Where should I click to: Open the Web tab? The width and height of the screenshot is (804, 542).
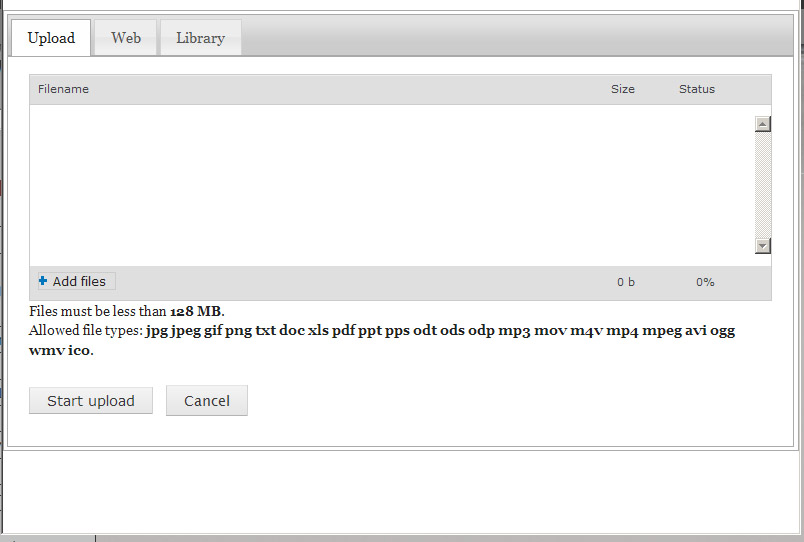point(126,38)
